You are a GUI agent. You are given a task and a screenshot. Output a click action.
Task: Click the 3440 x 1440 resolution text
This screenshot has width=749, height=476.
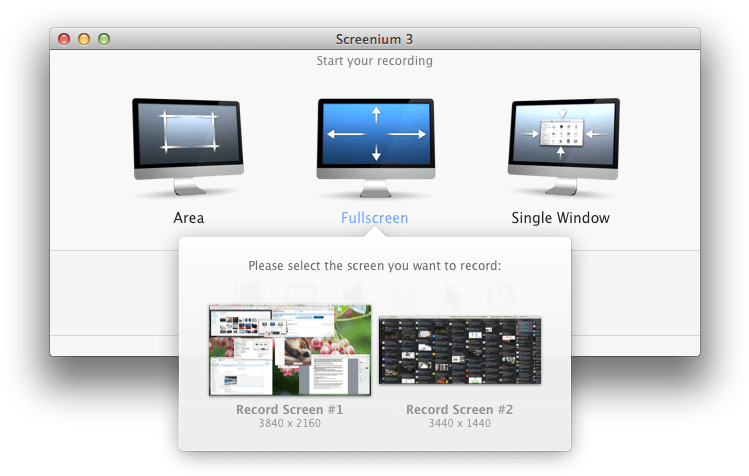point(460,423)
